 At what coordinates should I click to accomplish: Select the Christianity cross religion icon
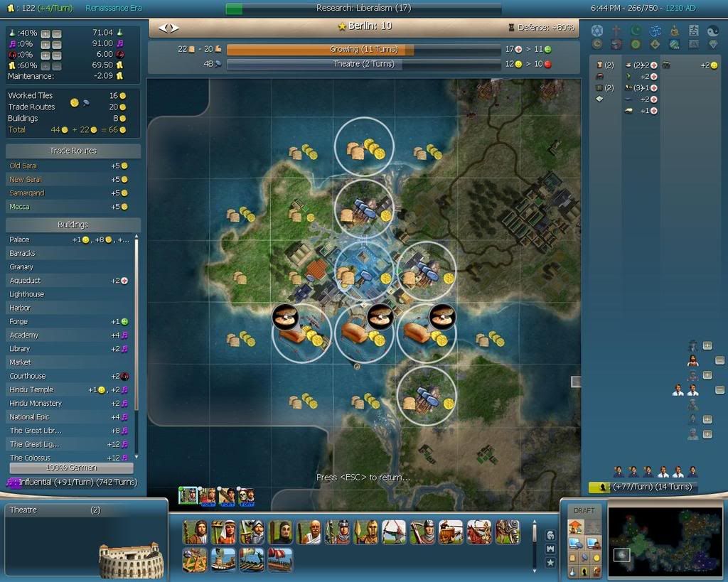coord(616,31)
